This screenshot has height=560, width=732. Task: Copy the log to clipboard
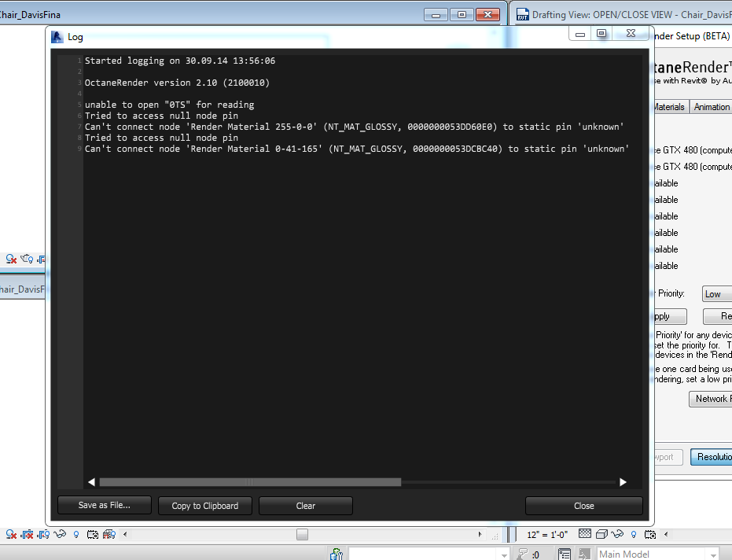[205, 506]
